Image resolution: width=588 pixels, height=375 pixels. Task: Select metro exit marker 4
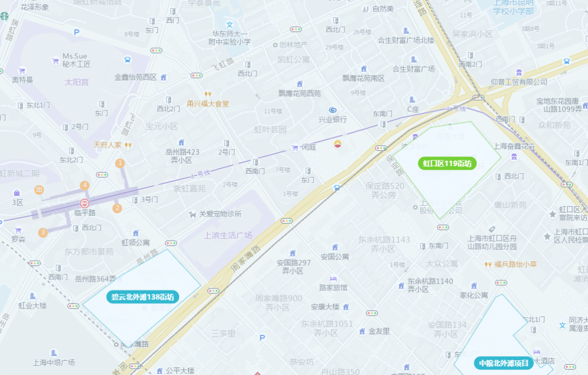pos(85,185)
